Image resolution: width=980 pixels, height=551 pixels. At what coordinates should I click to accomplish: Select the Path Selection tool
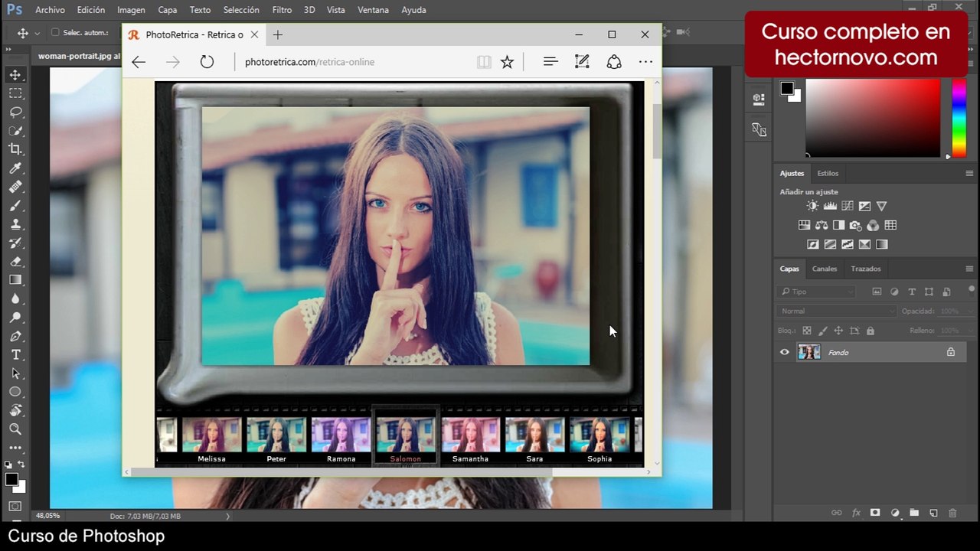[x=15, y=374]
